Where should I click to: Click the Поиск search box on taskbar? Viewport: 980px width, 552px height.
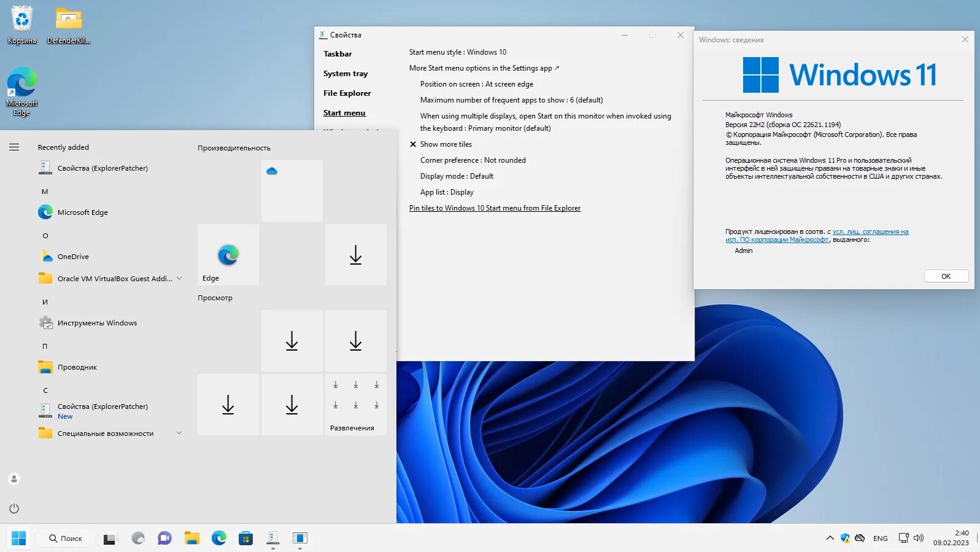pyautogui.click(x=65, y=538)
